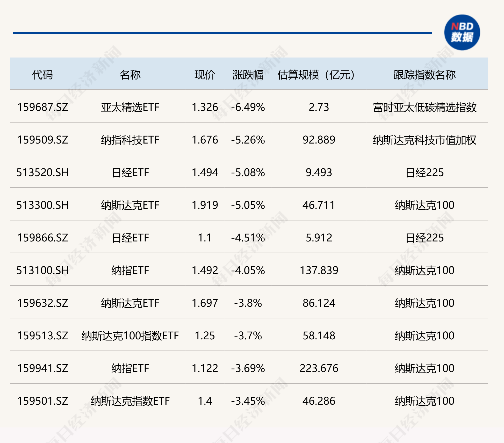Click the price 1.4
The height and width of the screenshot is (443, 504).
[205, 401]
